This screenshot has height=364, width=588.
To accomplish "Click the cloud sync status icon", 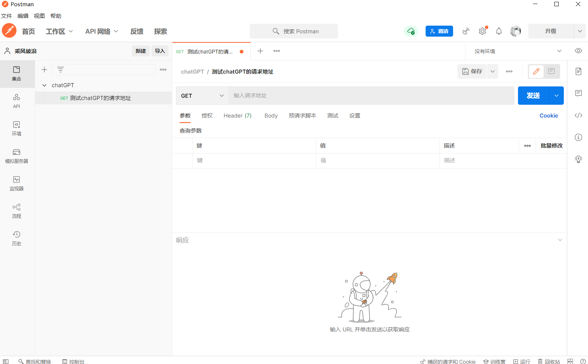I will click(411, 31).
